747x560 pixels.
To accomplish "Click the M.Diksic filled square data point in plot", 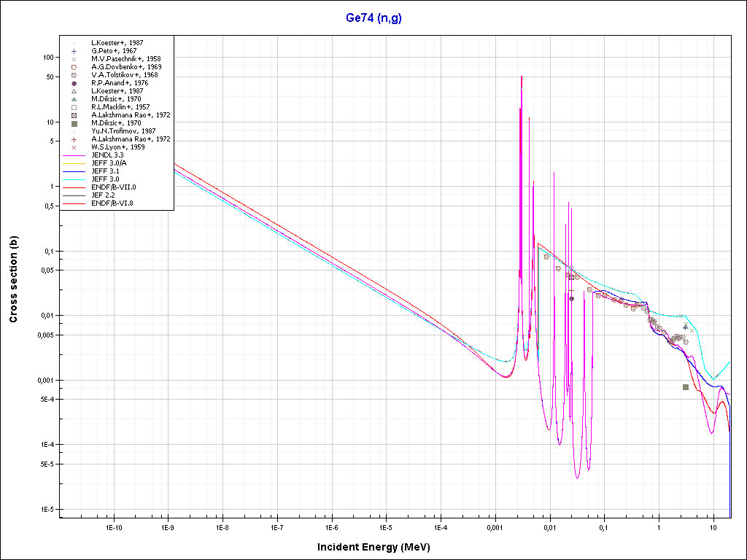I will coord(686,387).
